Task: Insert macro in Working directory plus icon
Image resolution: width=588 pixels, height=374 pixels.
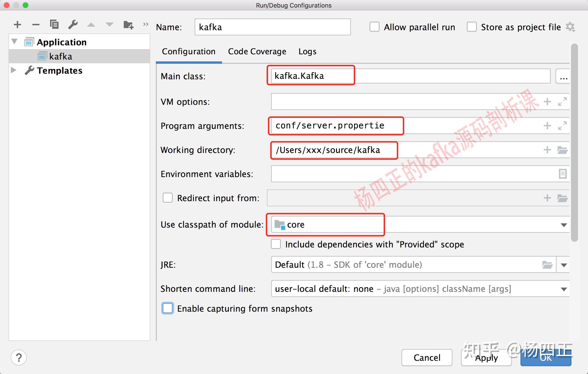Action: click(x=547, y=150)
